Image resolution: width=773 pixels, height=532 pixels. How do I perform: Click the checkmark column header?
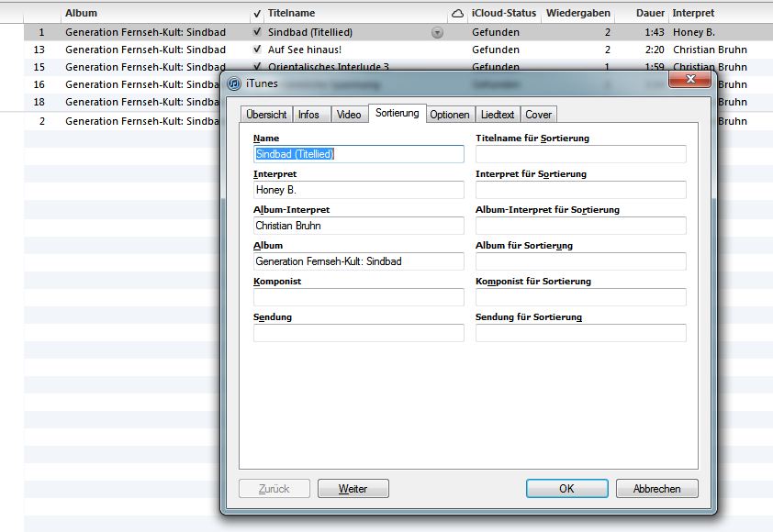pos(257,14)
